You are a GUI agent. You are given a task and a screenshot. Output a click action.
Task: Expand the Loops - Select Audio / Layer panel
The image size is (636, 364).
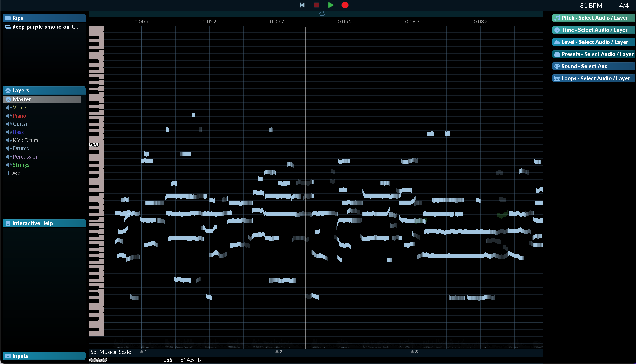pos(593,78)
